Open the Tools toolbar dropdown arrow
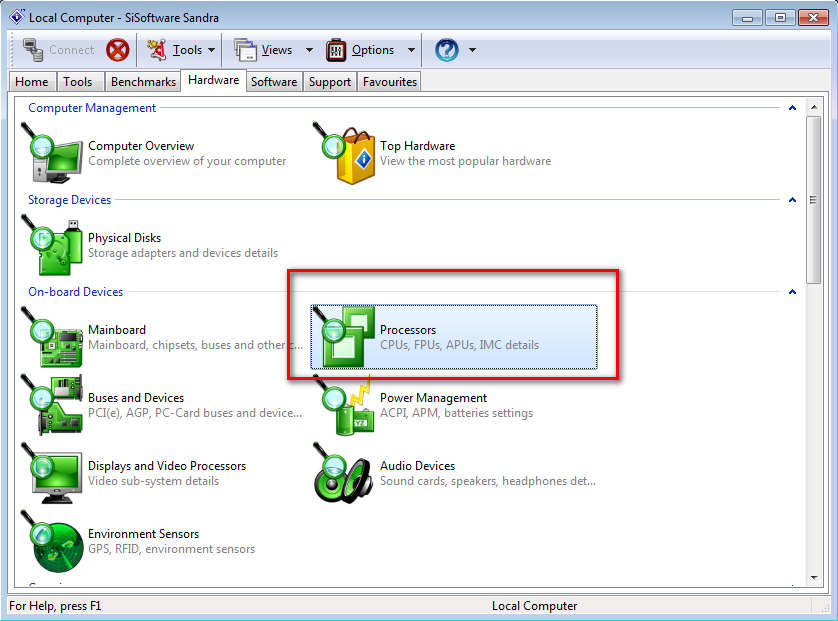838x621 pixels. click(x=212, y=50)
